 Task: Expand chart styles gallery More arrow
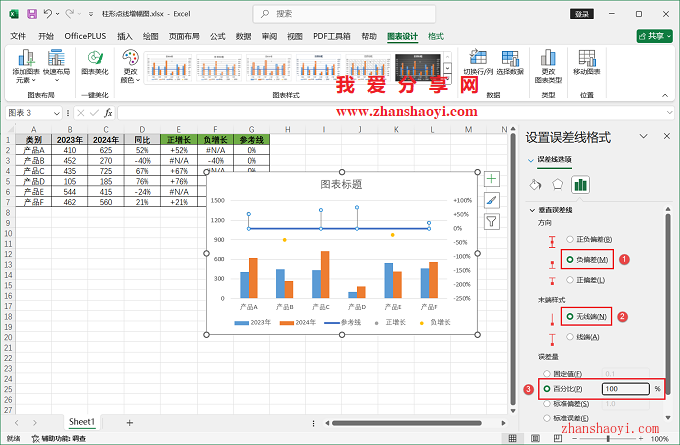tap(448, 79)
